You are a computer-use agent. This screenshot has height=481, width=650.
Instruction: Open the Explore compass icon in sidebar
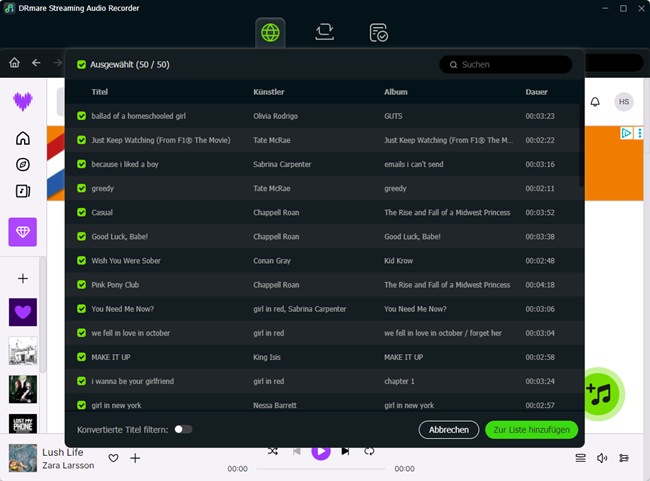pyautogui.click(x=23, y=165)
